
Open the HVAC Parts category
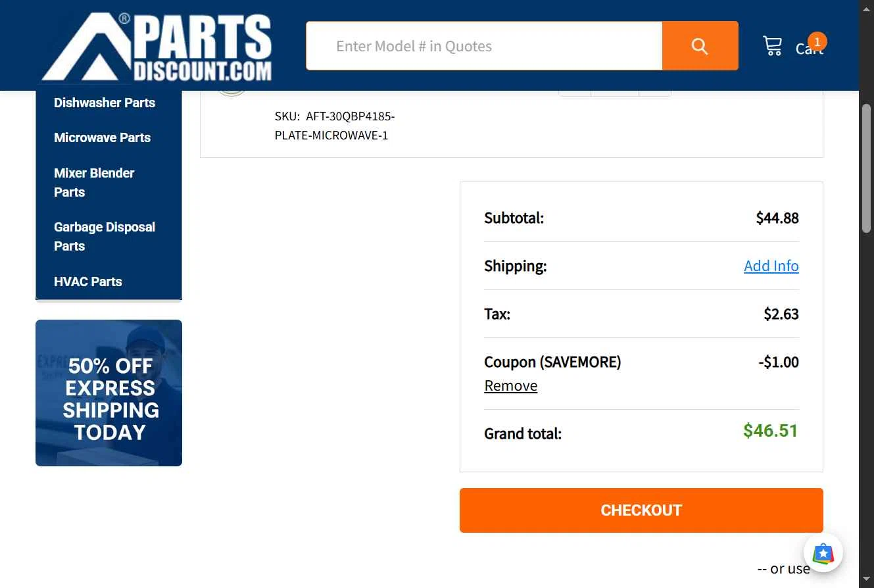[x=88, y=282]
